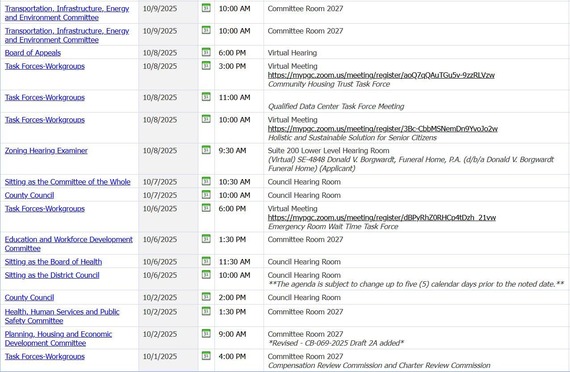
Task: Select 'Council Hearing Room' in 10/2/2025 County Council row
Action: 304,297
